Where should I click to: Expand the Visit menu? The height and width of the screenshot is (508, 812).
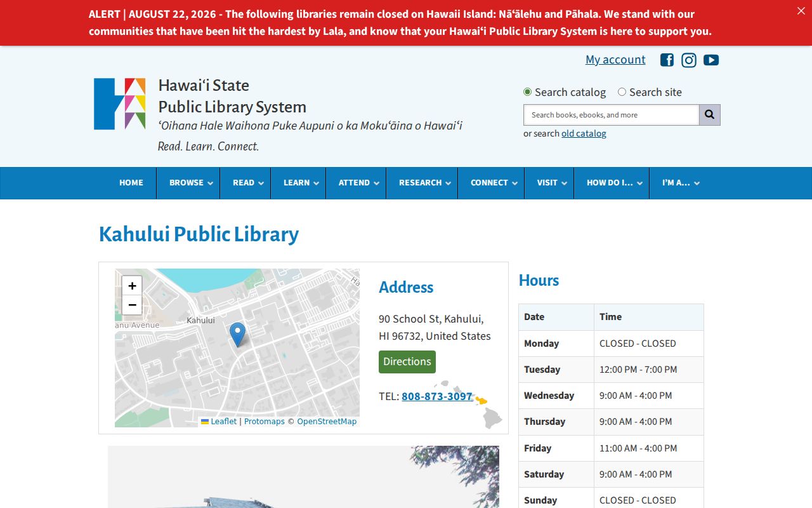549,183
